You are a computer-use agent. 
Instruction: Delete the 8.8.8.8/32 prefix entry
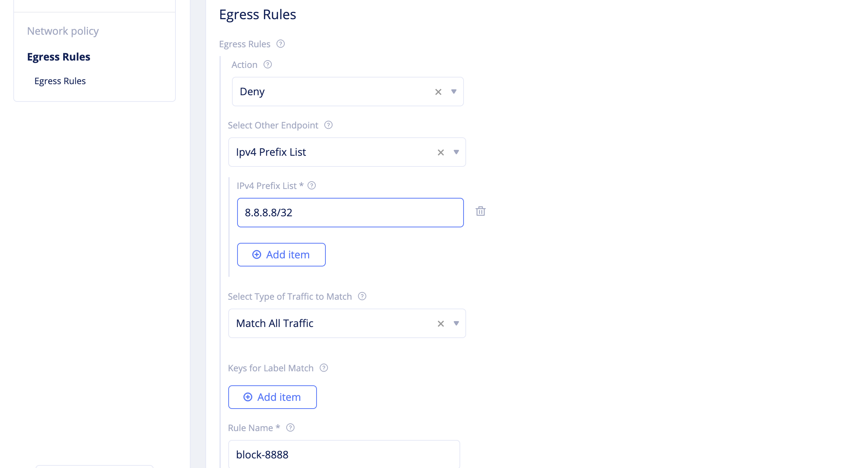pos(481,211)
